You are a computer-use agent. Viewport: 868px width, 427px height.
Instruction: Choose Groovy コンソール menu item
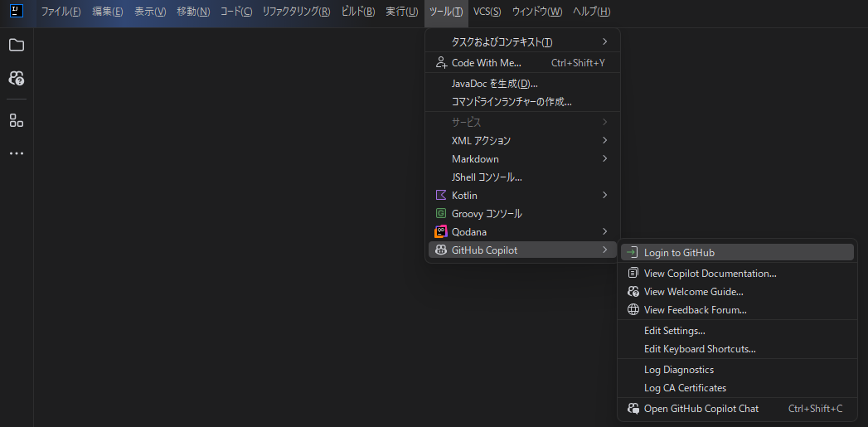tap(522, 214)
